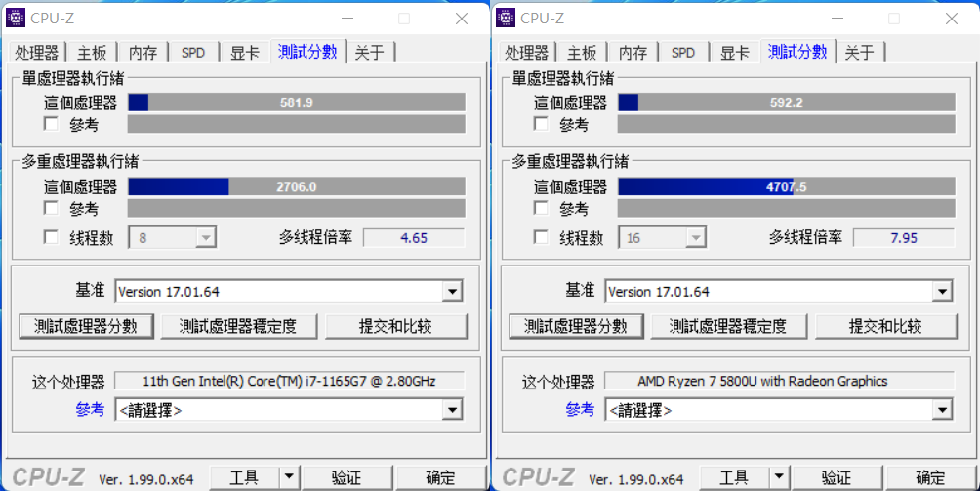
Task: Click CPU-Z app icon in left window title bar
Action: 16,19
